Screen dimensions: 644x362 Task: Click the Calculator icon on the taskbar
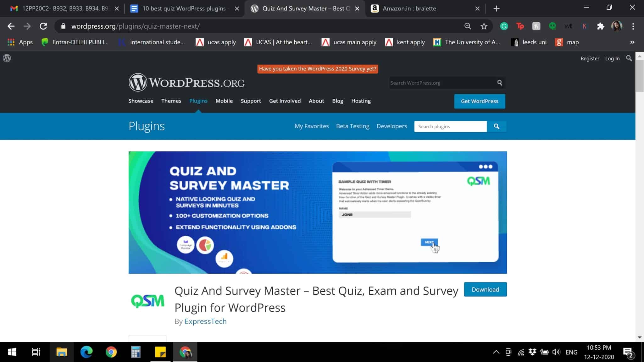click(136, 352)
